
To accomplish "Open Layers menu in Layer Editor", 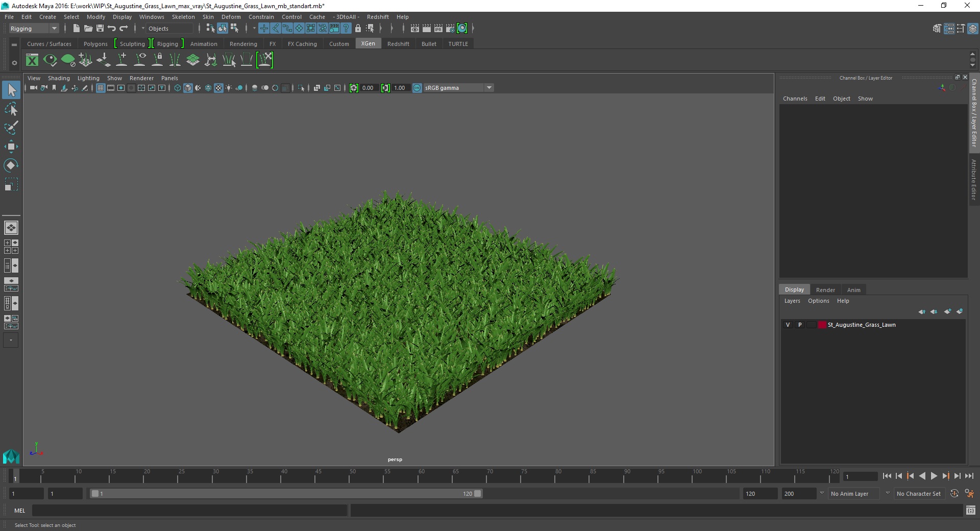I will [792, 301].
